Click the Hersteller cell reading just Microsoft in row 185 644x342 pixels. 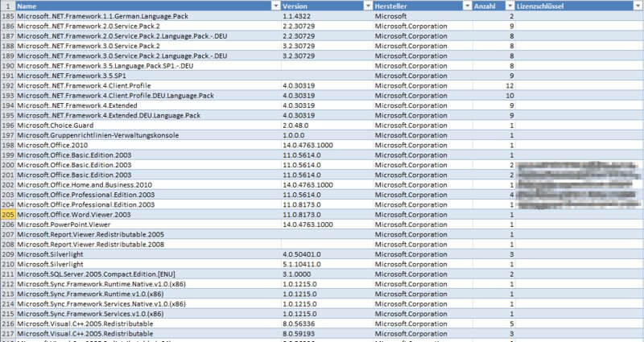pos(423,16)
